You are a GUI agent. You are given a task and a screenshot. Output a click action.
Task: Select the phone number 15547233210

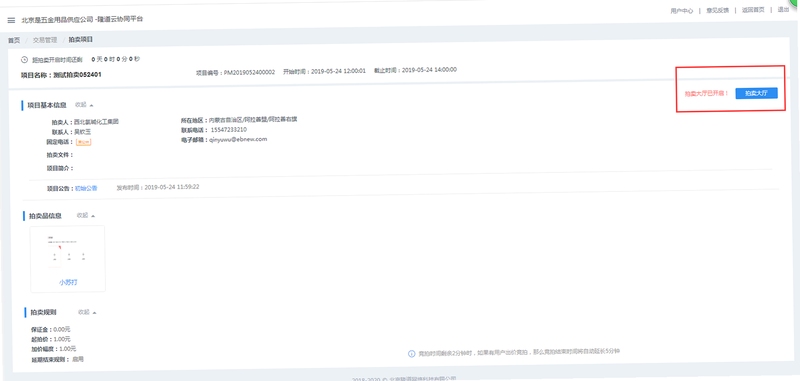(229, 130)
